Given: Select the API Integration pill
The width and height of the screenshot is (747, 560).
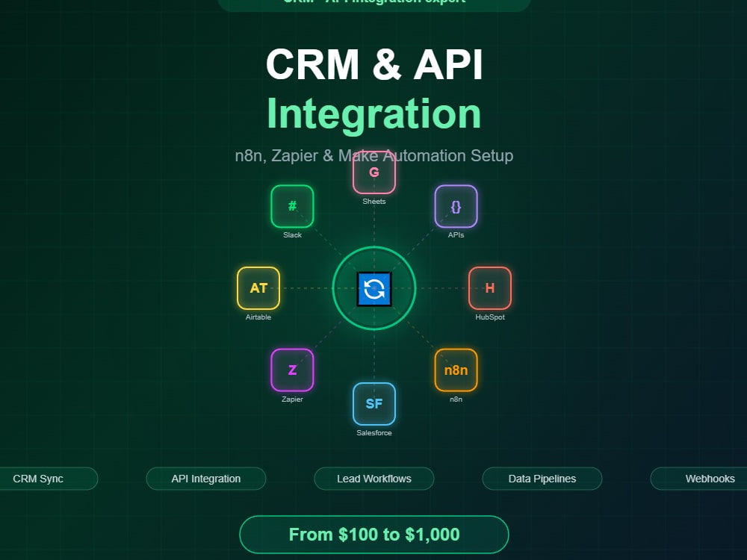Looking at the screenshot, I should click(206, 479).
